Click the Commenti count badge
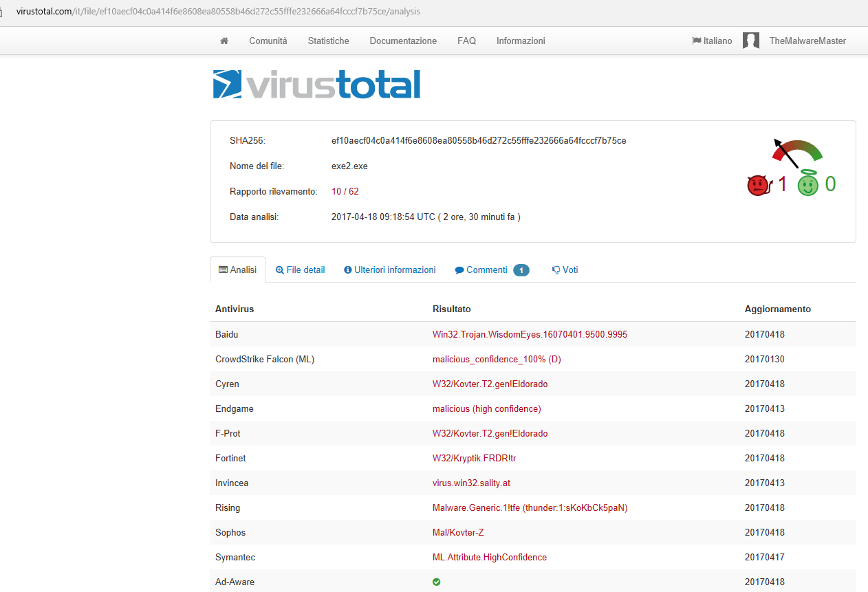The image size is (868, 592). pyautogui.click(x=521, y=270)
